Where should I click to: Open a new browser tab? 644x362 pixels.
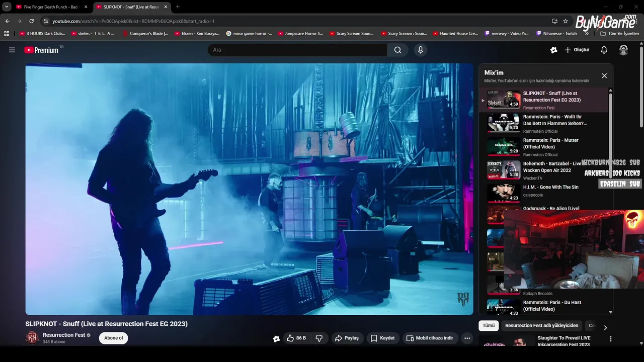(x=178, y=7)
